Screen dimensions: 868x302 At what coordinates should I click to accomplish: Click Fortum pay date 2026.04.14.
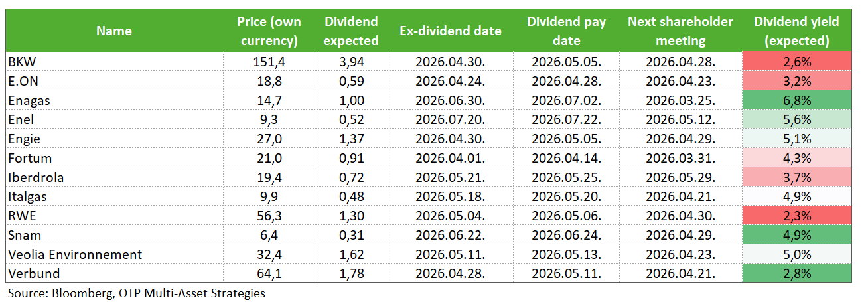tap(566, 158)
